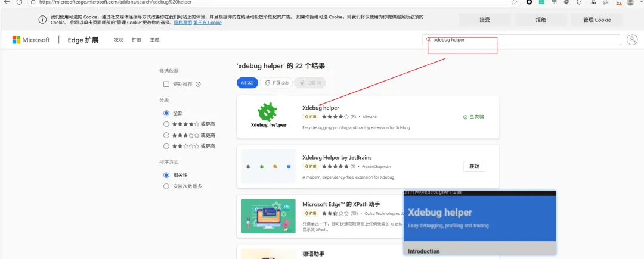This screenshot has width=644, height=259.
Task: Click publisher name ailmanki
Action: click(x=371, y=117)
